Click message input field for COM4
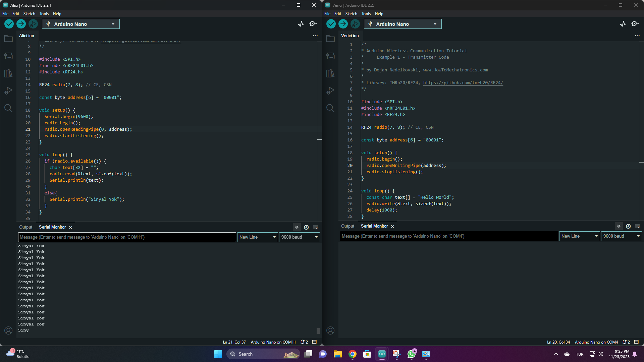The width and height of the screenshot is (644, 362). coord(449,236)
